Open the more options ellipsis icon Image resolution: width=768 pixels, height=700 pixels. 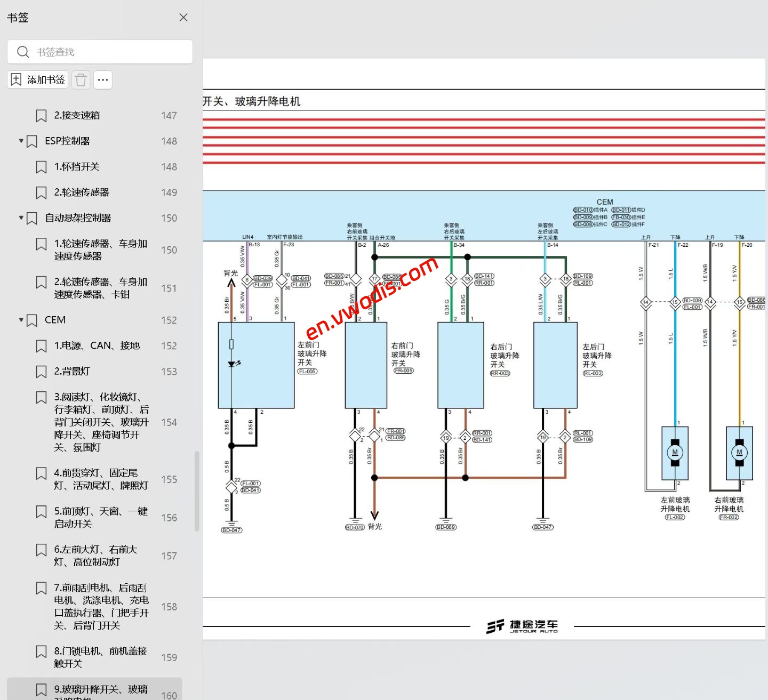pos(102,79)
